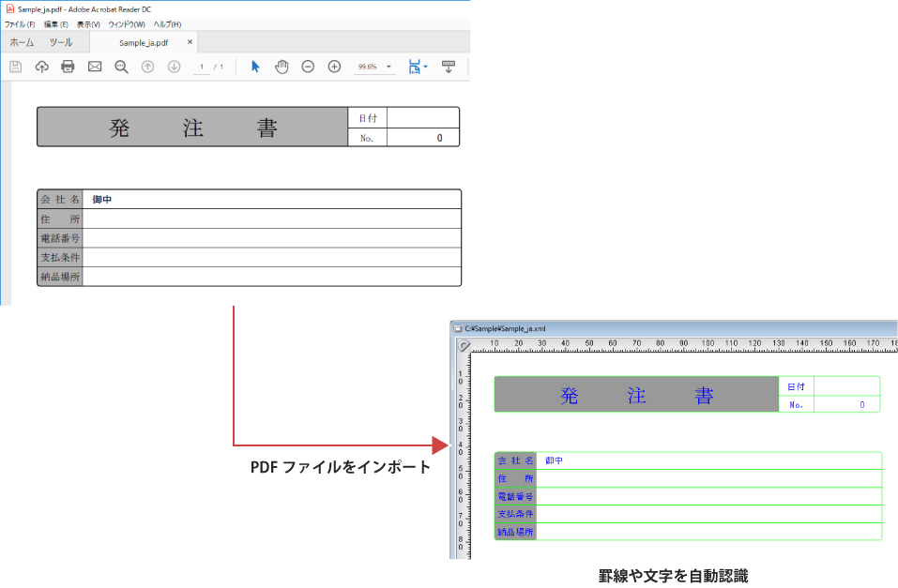Switch to the ツール tab
Image resolution: width=898 pixels, height=588 pixels.
coord(61,42)
